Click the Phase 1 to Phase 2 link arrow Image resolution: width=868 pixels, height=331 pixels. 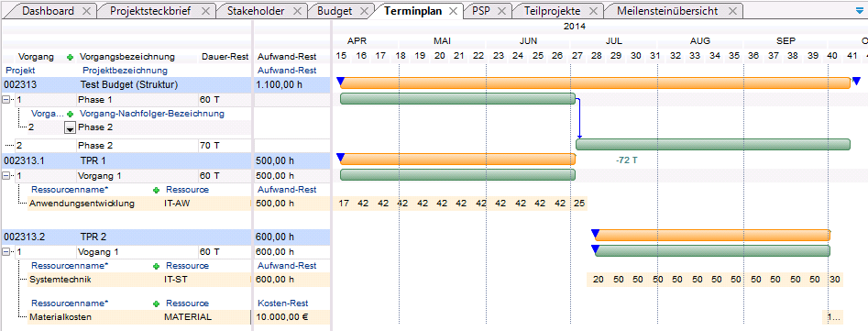click(579, 118)
